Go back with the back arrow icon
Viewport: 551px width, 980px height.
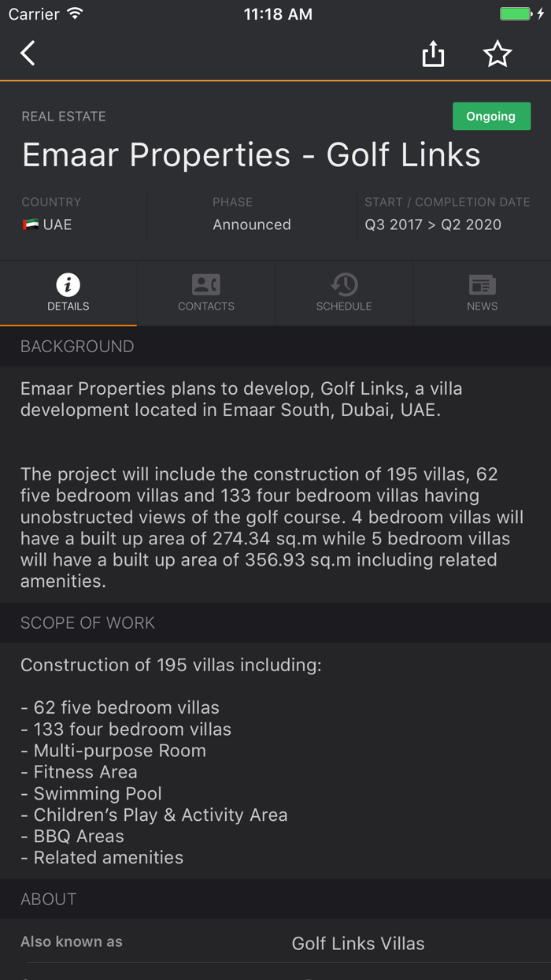pos(27,53)
